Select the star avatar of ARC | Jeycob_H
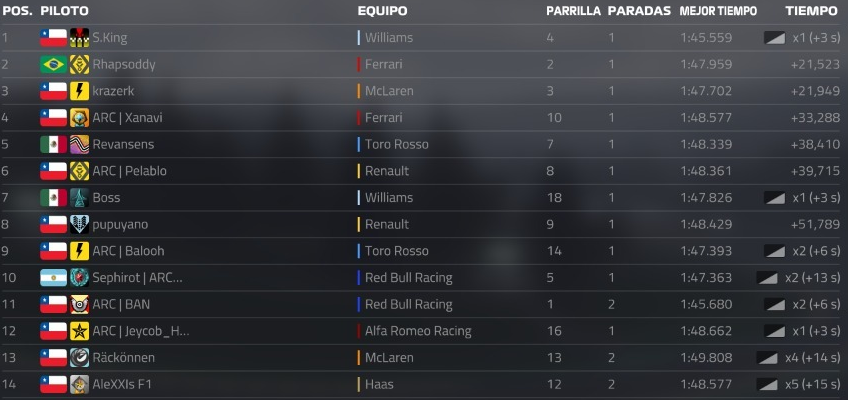The width and height of the screenshot is (848, 400). click(x=80, y=331)
